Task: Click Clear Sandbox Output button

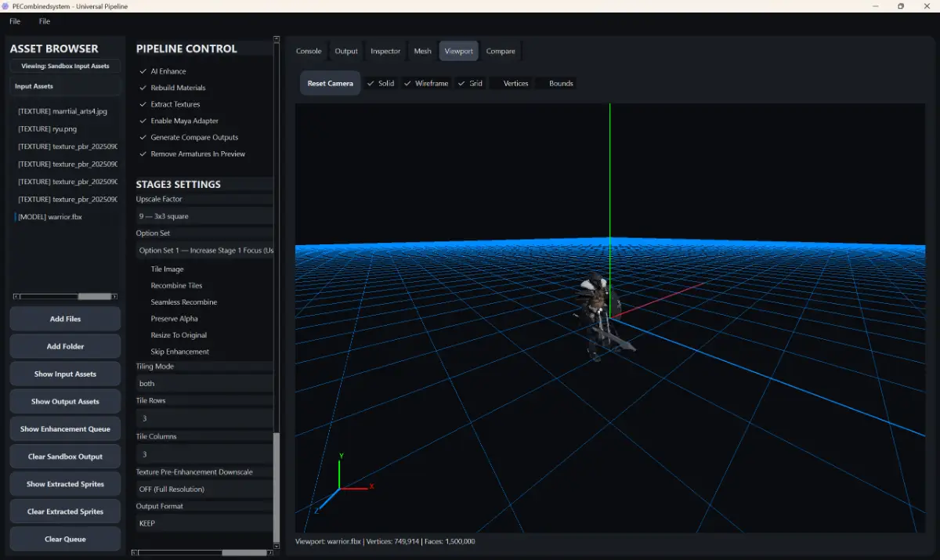Action: [x=65, y=457]
